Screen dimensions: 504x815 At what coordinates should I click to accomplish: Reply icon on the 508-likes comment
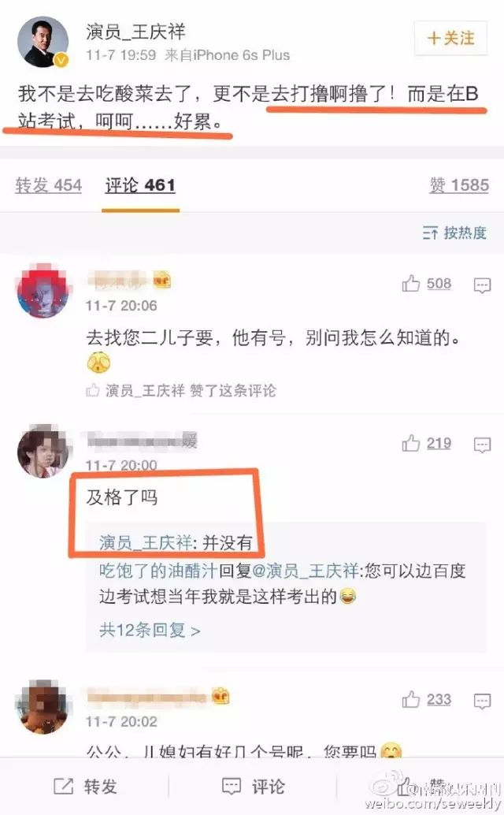[482, 285]
